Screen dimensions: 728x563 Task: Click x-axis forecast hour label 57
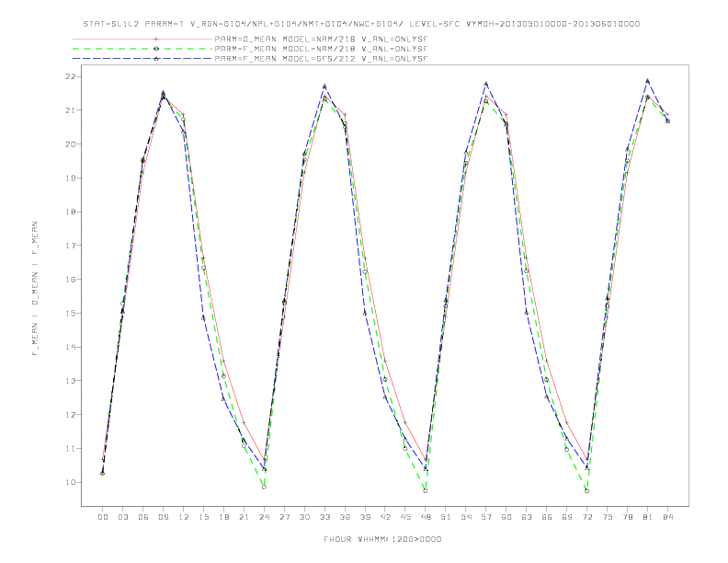point(486,517)
